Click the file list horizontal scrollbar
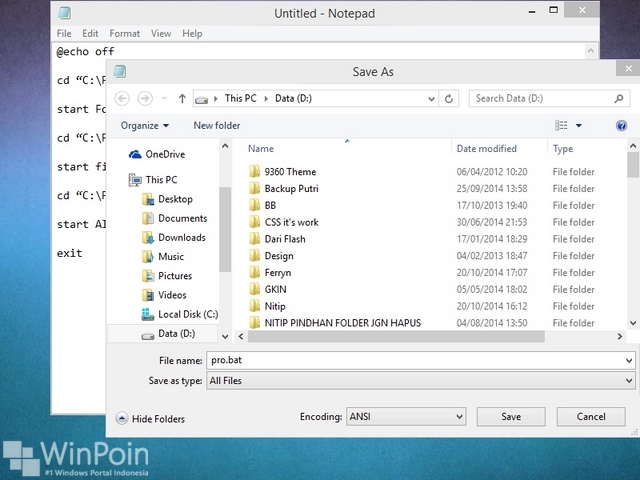 point(396,336)
